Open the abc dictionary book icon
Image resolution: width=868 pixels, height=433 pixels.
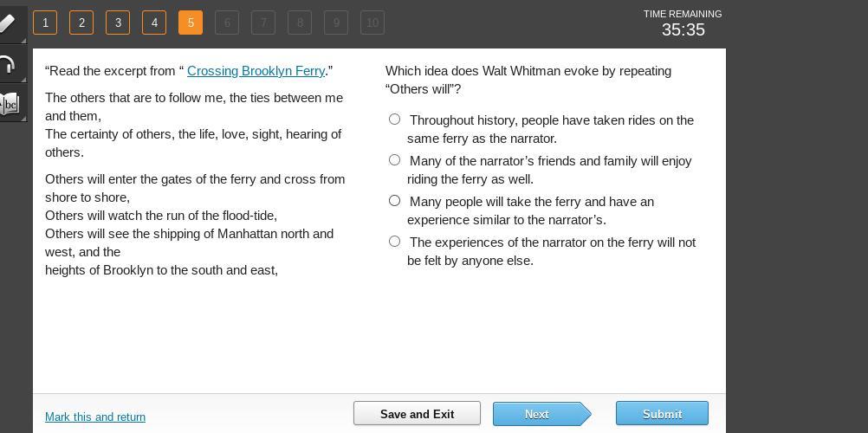[10, 105]
